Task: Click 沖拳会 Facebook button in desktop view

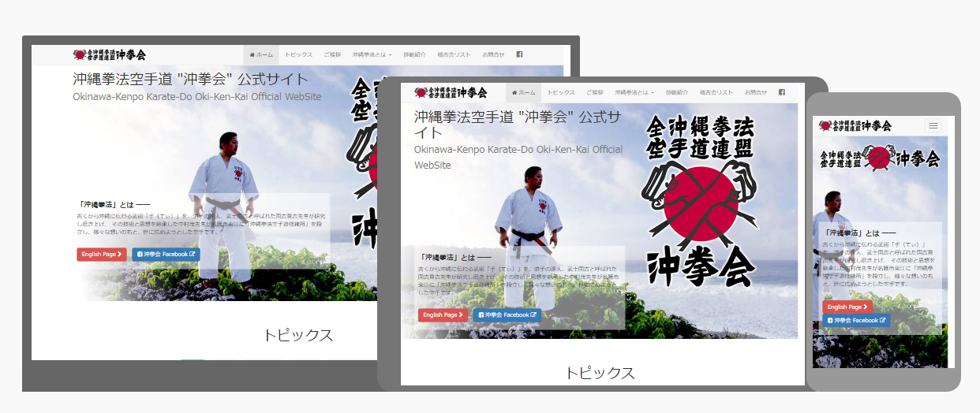Action: tap(166, 255)
